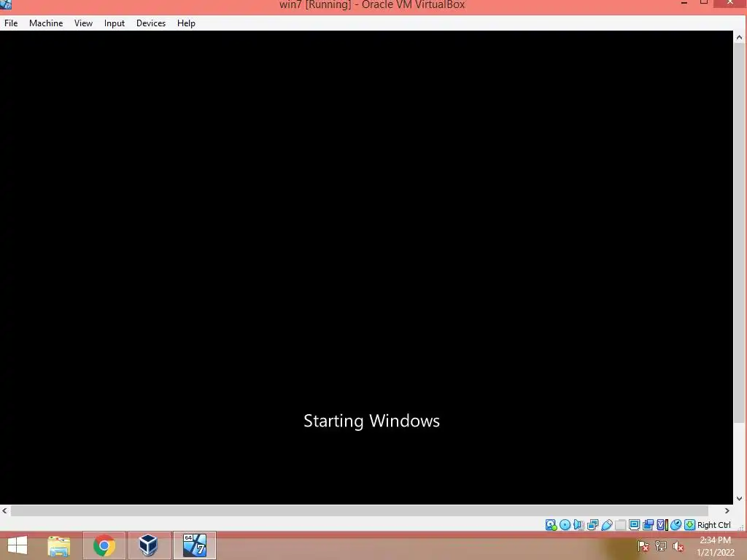Open File Explorer from the taskbar

point(59,545)
